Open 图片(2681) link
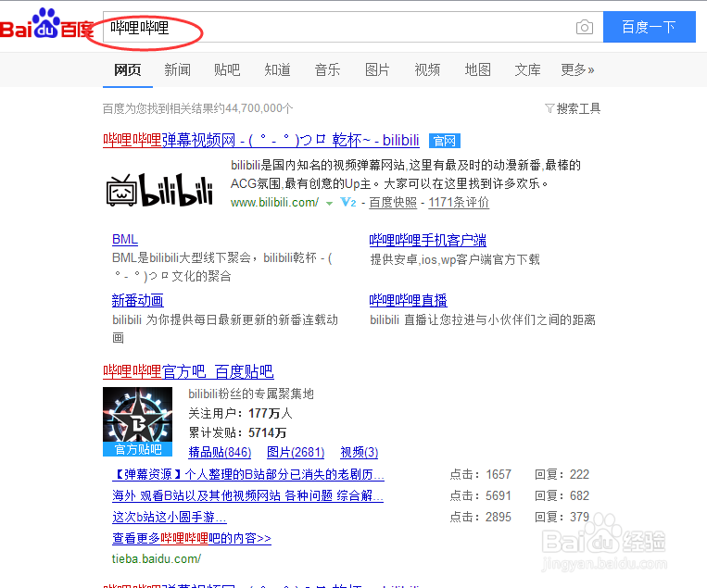Image resolution: width=707 pixels, height=588 pixels. tap(296, 452)
